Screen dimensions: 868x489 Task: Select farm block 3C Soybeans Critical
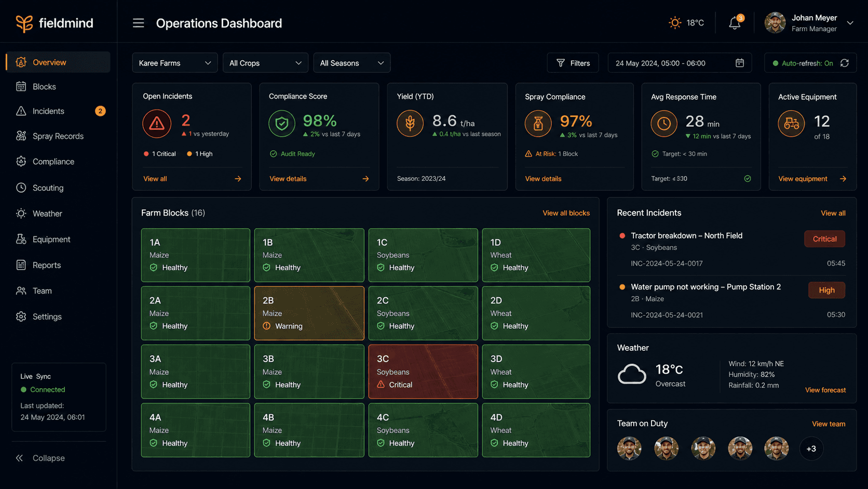click(x=423, y=372)
